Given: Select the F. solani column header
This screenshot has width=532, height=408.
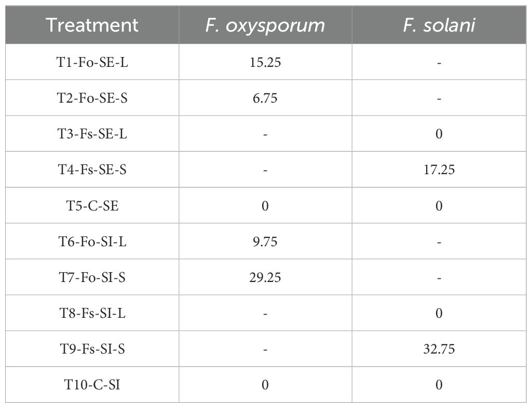Looking at the screenshot, I should (x=439, y=25).
